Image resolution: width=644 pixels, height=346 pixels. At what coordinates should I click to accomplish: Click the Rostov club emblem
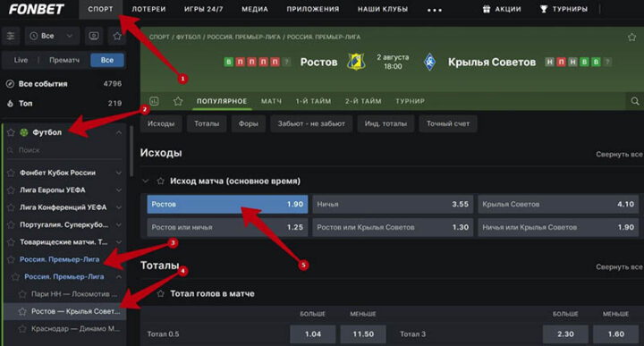(356, 62)
